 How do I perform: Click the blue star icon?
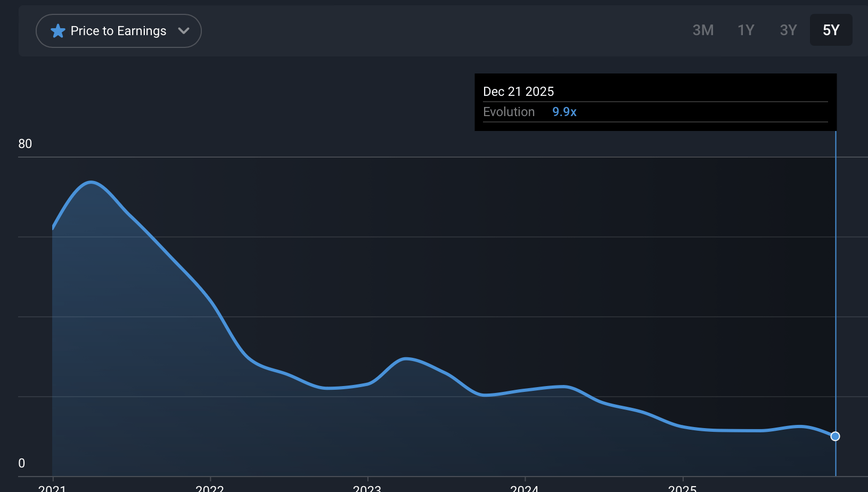coord(58,31)
